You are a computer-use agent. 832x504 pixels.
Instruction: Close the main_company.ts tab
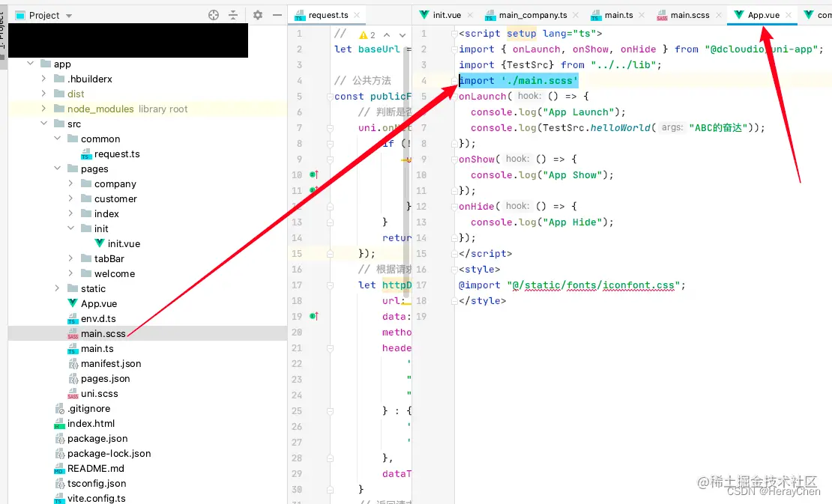[576, 15]
